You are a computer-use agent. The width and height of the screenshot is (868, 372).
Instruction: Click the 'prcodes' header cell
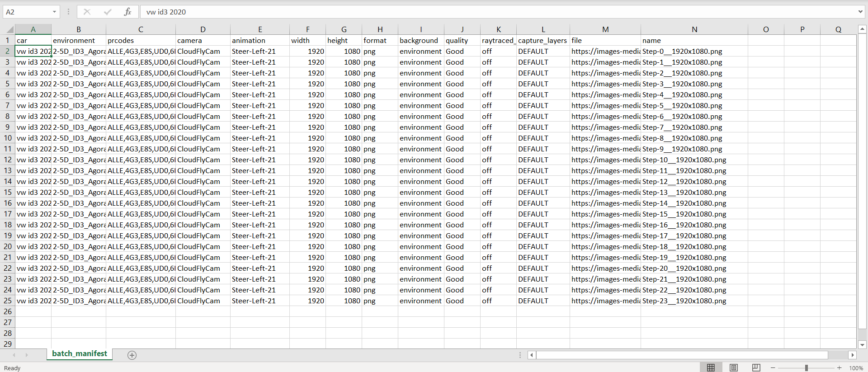click(x=141, y=40)
